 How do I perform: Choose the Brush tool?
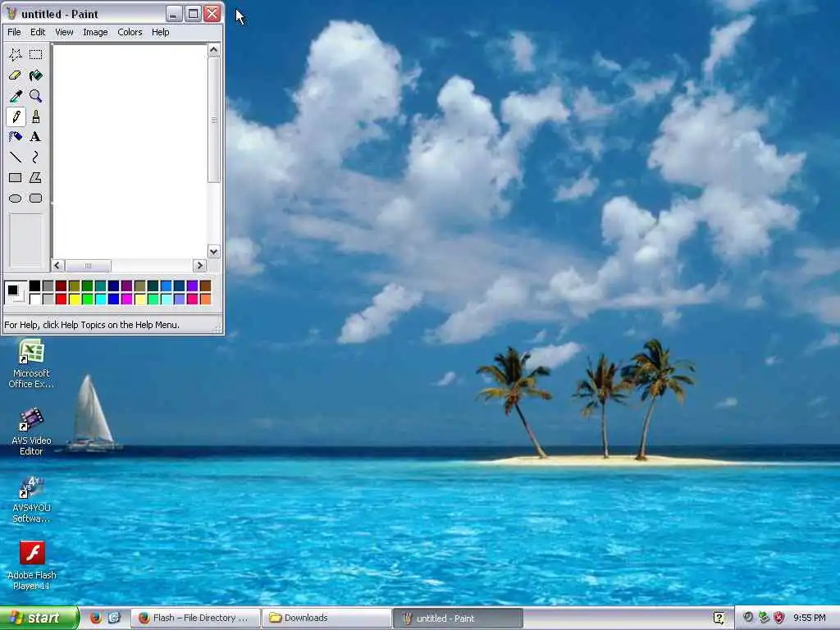click(x=35, y=116)
